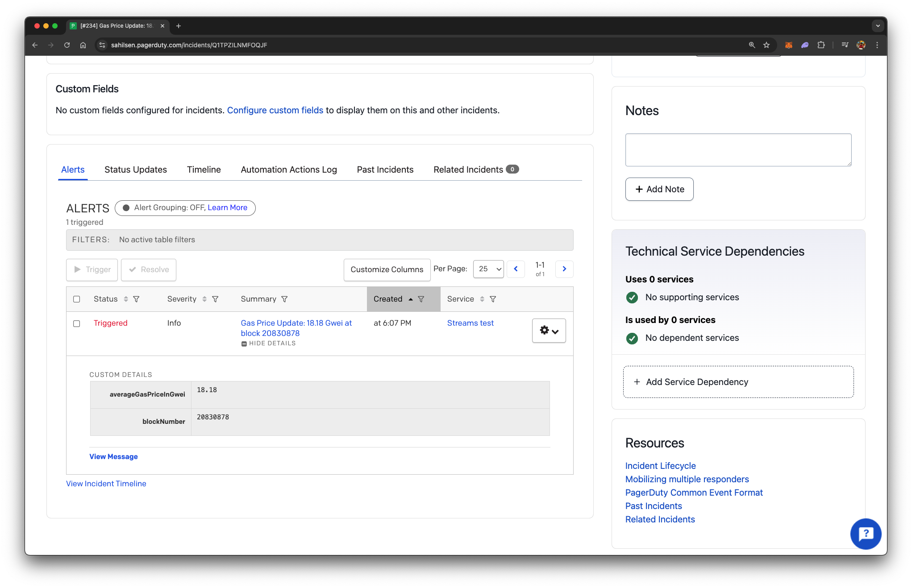The image size is (912, 588).
Task: Collapse alert with HIDE DETAILS
Action: click(x=268, y=344)
